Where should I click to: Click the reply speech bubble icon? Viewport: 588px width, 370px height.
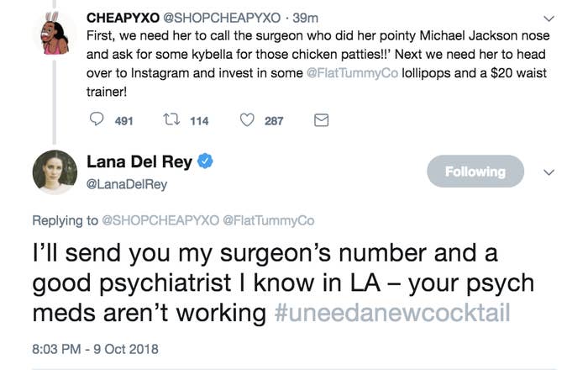tap(97, 121)
